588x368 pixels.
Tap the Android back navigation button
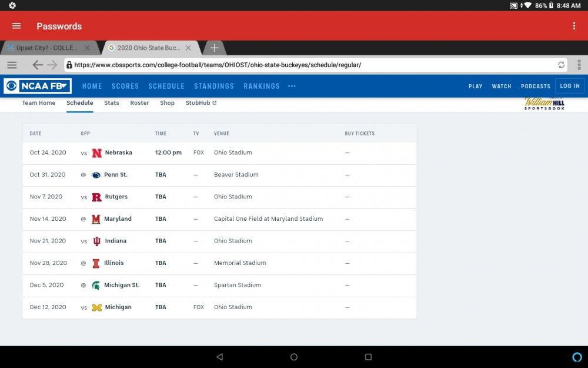point(220,357)
